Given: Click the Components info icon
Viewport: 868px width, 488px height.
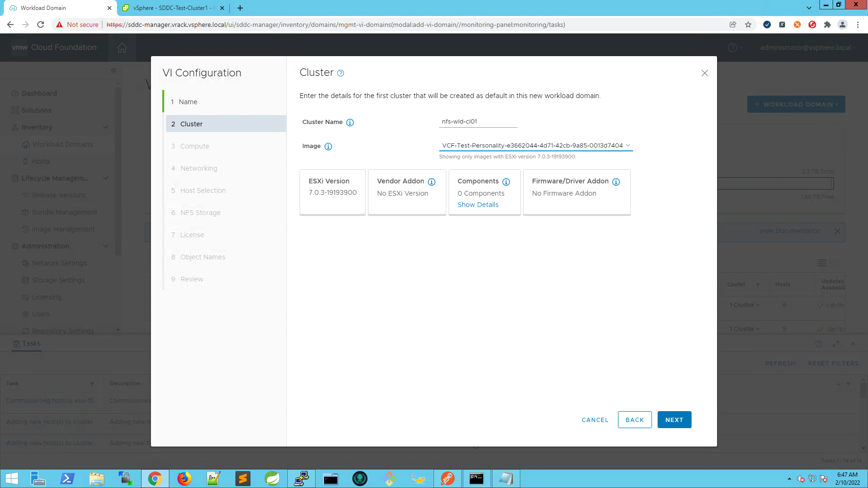Looking at the screenshot, I should tap(506, 182).
